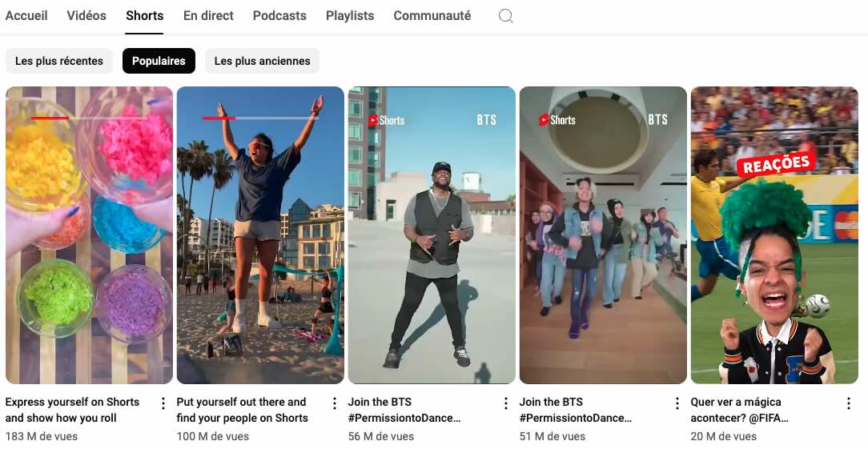The image size is (868, 449).
Task: Switch to the Podcasts tab
Action: click(x=279, y=15)
